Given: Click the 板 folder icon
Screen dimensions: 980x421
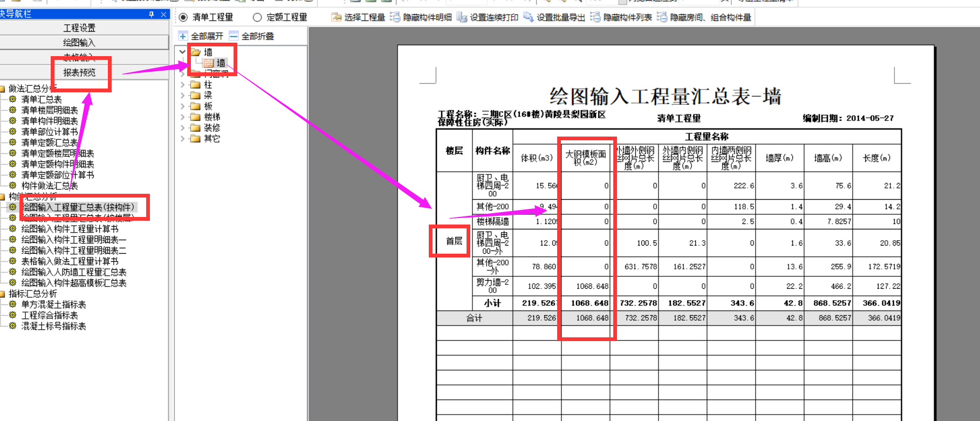Looking at the screenshot, I should point(195,106).
